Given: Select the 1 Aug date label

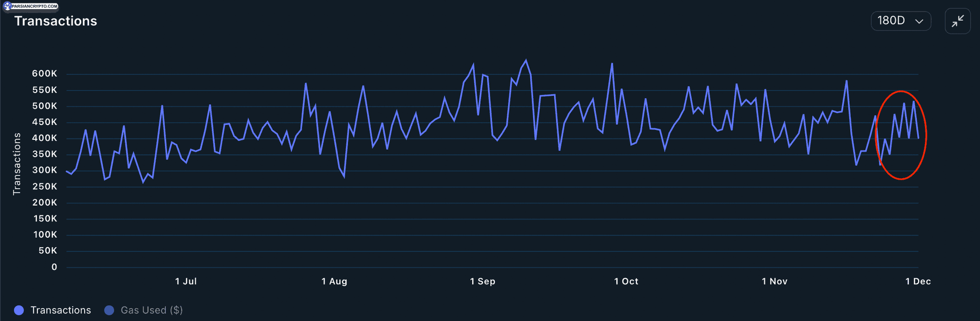Looking at the screenshot, I should pos(334,281).
